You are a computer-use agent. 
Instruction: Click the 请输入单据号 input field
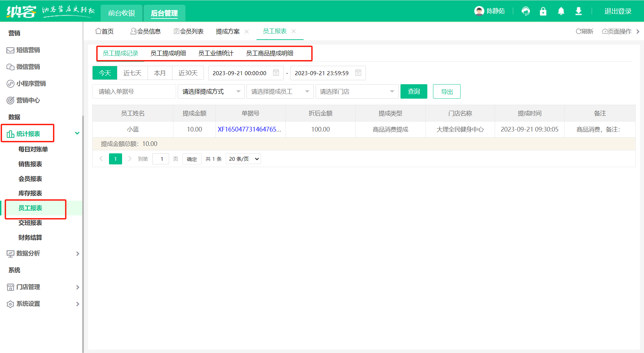click(134, 92)
